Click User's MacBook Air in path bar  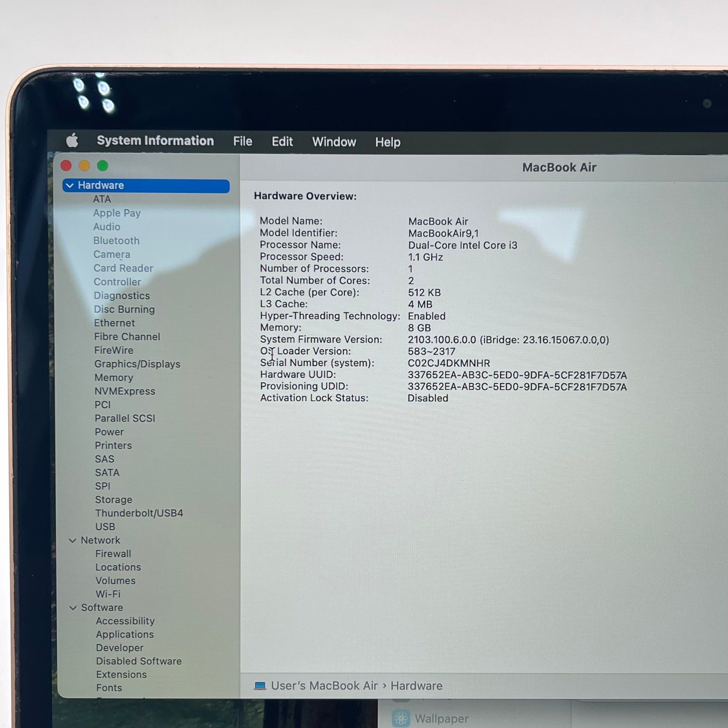tap(324, 686)
